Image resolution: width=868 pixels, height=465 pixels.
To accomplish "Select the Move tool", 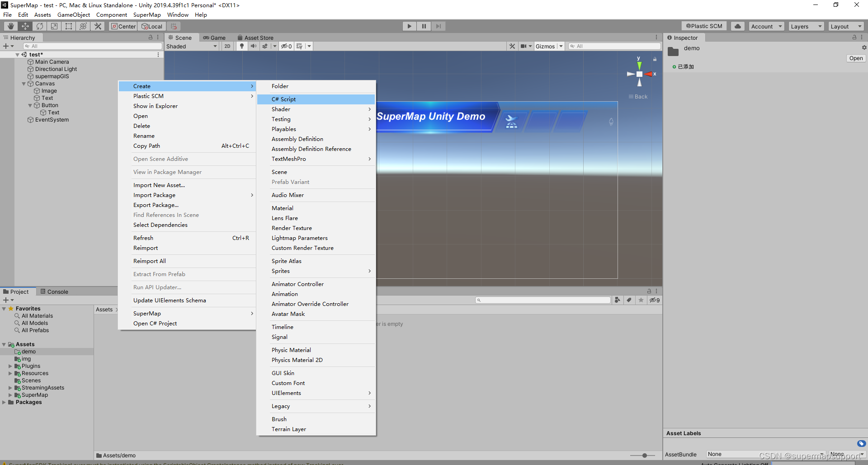I will point(25,26).
